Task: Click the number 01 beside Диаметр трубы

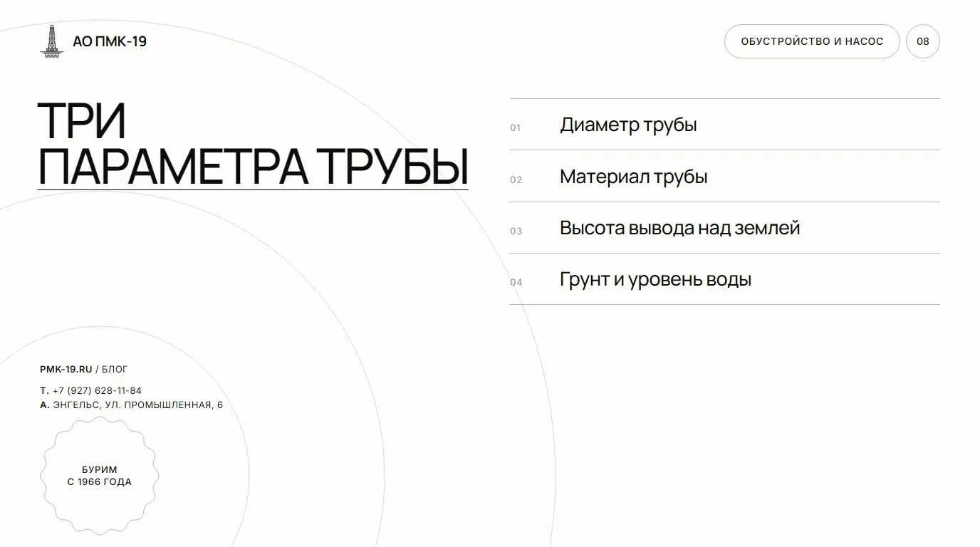Action: [516, 128]
